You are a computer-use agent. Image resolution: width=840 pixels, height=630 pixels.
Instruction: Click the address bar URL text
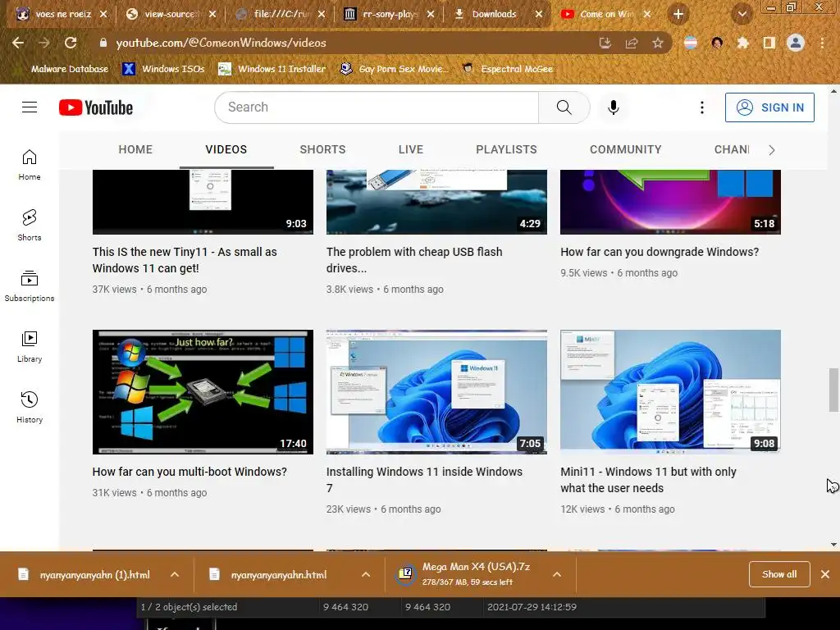pyautogui.click(x=221, y=43)
